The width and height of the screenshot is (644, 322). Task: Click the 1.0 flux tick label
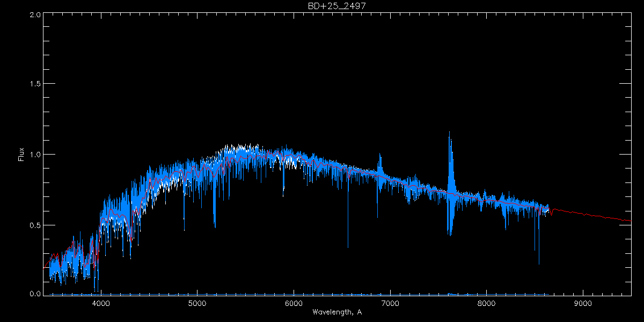pos(35,155)
